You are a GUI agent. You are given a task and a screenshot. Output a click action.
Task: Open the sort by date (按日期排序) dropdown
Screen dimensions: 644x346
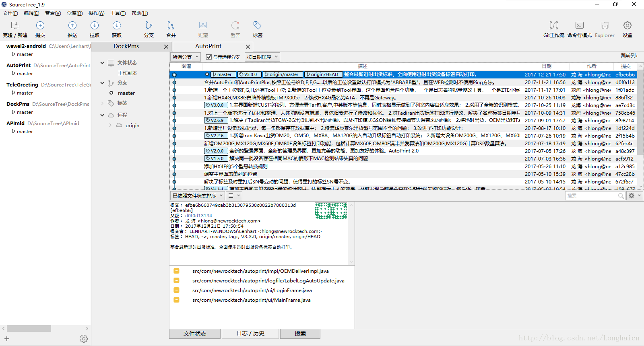point(262,57)
